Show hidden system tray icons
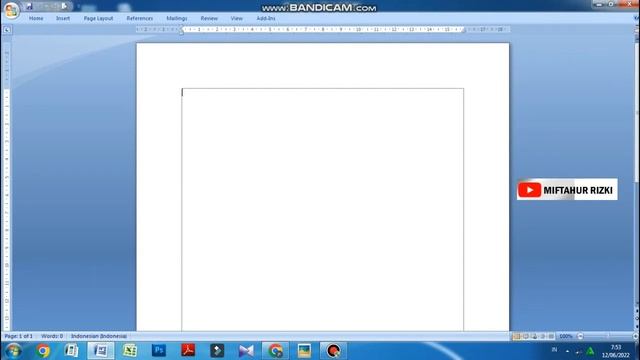This screenshot has height=360, width=640. [567, 351]
